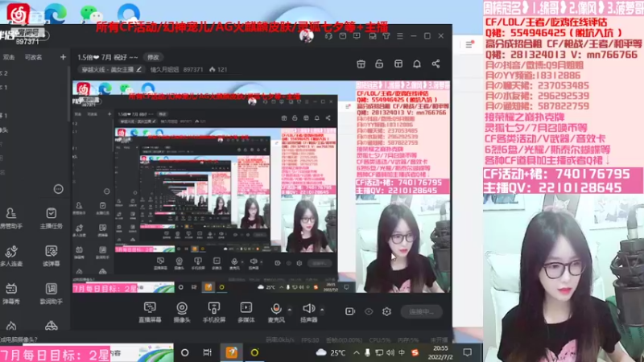The width and height of the screenshot is (644, 362).
Task: Open 歌词助手 lyrics assistant
Action: pyautogui.click(x=51, y=294)
